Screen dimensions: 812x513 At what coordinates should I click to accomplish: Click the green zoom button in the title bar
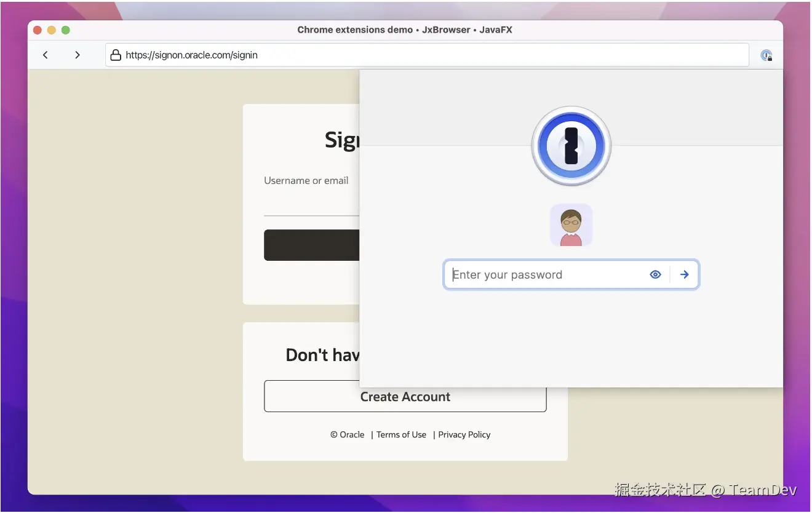click(66, 29)
